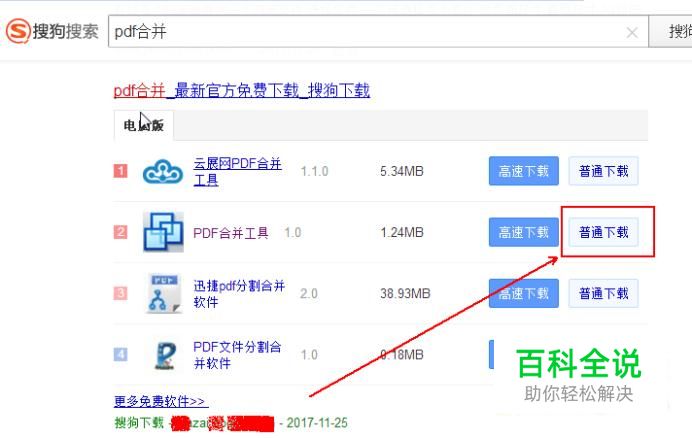Click the rank 2 number badge
Viewport: 692px width, 438px height.
coord(120,232)
